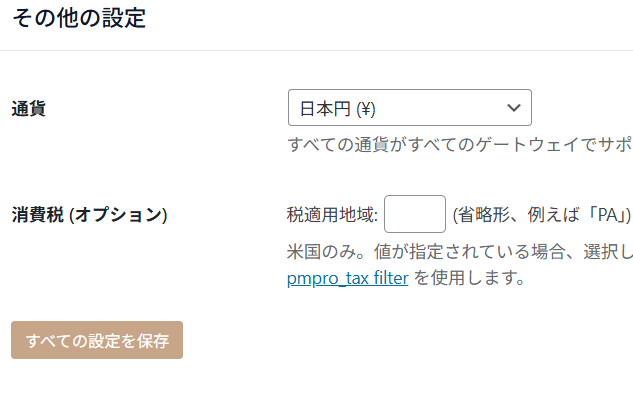Screen dimensions: 633x397
Task: Click the すべての設定を保存 button
Action: click(x=97, y=340)
